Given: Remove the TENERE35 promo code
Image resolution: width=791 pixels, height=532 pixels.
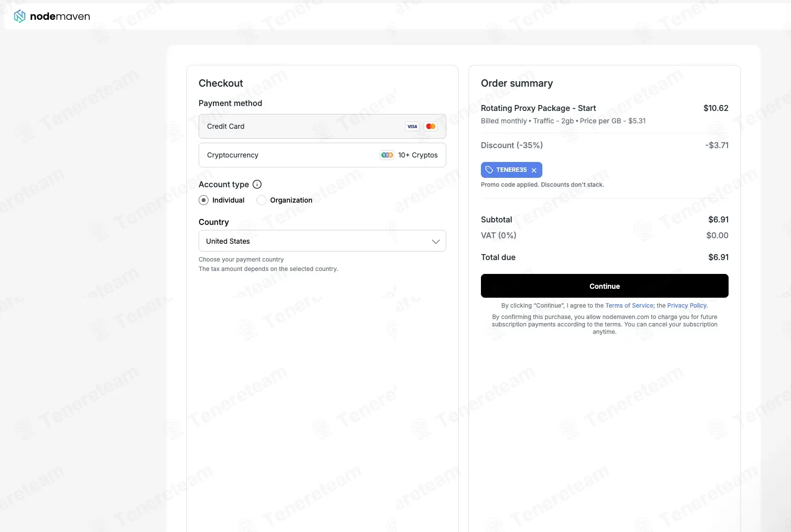Looking at the screenshot, I should click(x=534, y=170).
